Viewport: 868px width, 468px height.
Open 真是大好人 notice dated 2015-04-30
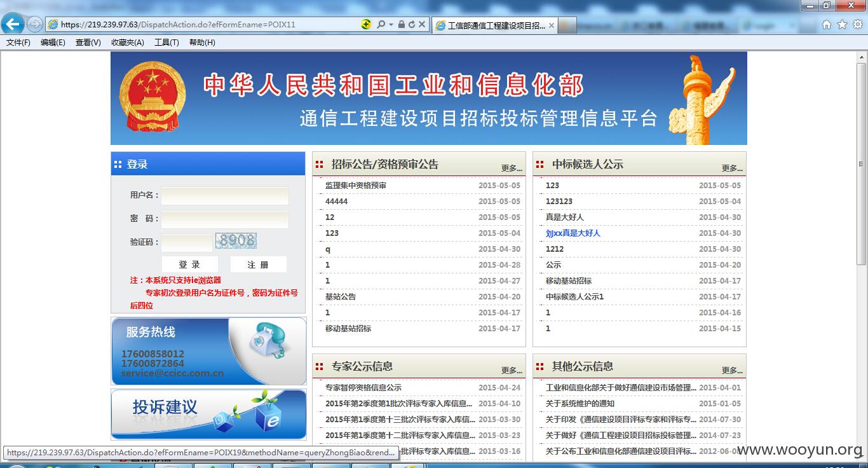565,217
